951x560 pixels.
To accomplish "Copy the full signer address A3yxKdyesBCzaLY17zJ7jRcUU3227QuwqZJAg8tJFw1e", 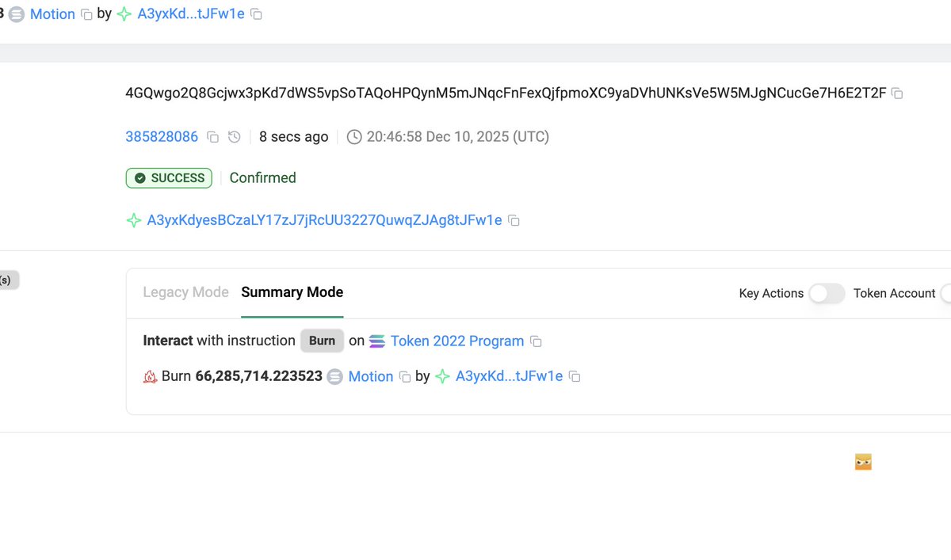I will [514, 220].
